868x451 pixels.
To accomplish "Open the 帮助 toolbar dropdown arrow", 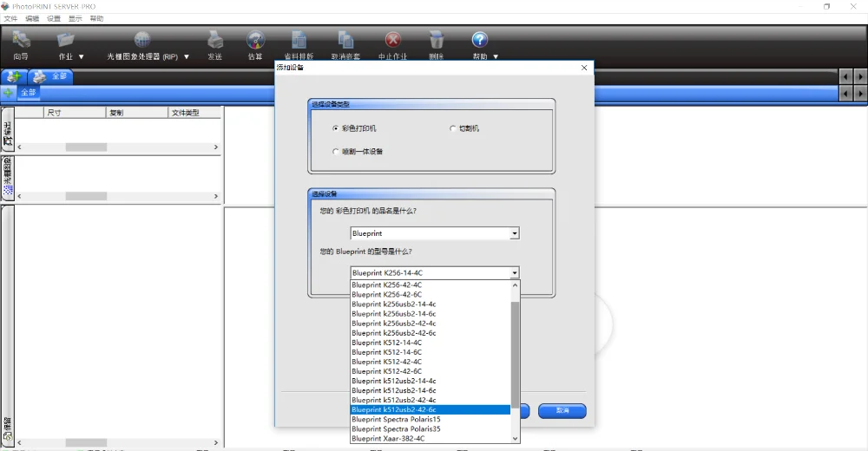I will pos(496,56).
